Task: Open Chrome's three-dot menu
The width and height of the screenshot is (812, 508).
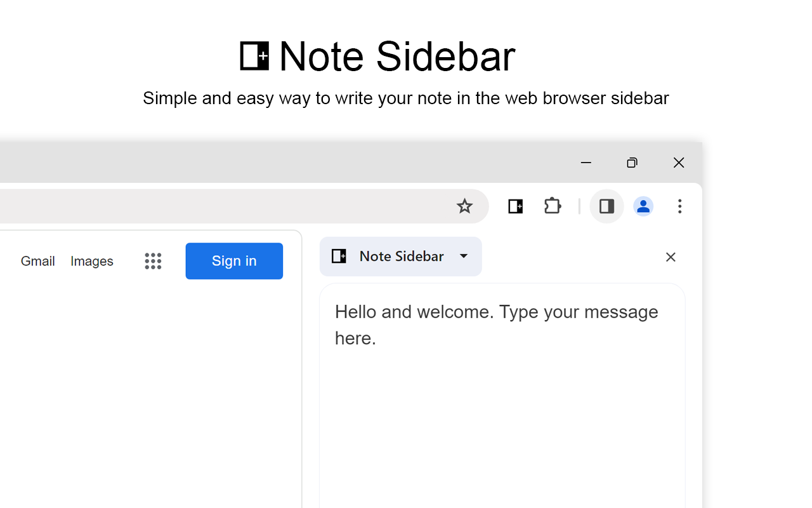Action: tap(679, 206)
